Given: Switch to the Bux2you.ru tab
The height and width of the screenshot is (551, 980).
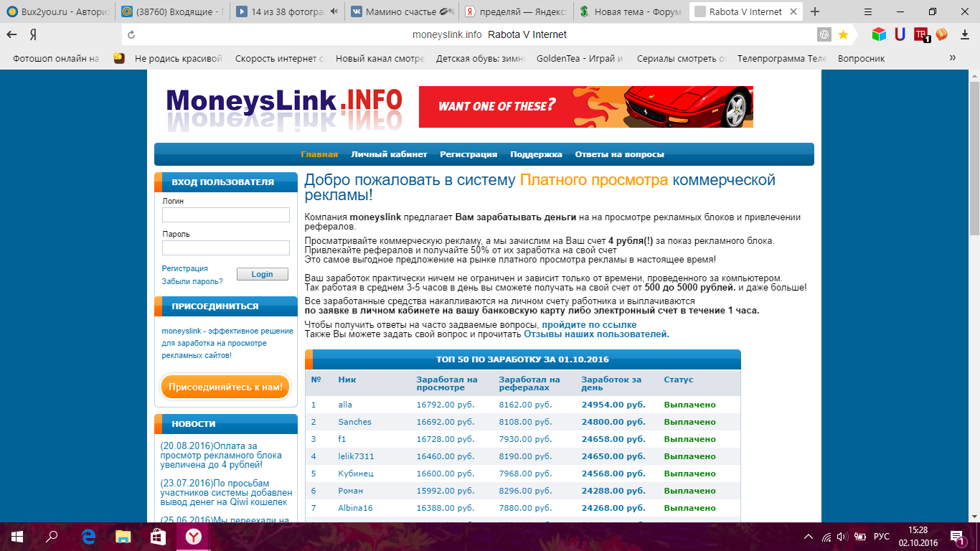Looking at the screenshot, I should point(58,11).
